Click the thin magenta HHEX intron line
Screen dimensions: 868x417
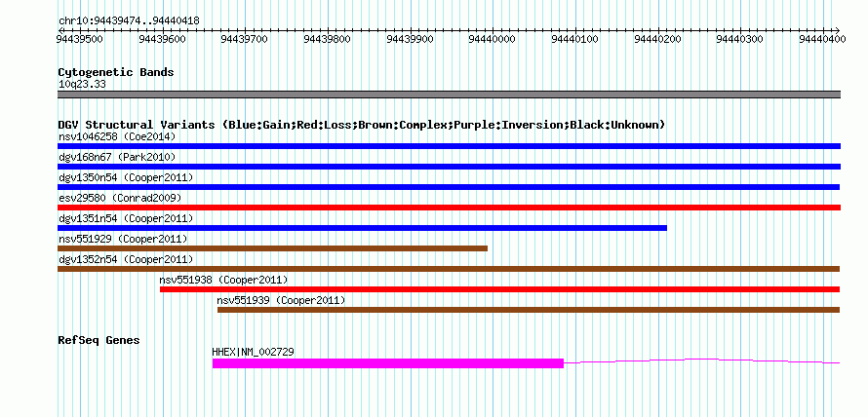pyautogui.click(x=702, y=361)
